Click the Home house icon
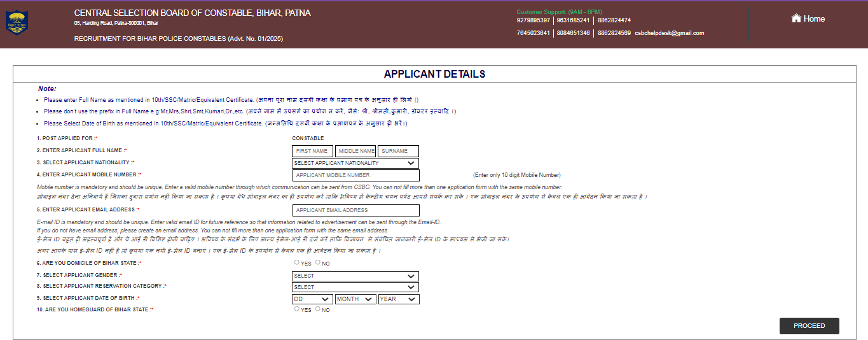This screenshot has width=868, height=340. [796, 18]
